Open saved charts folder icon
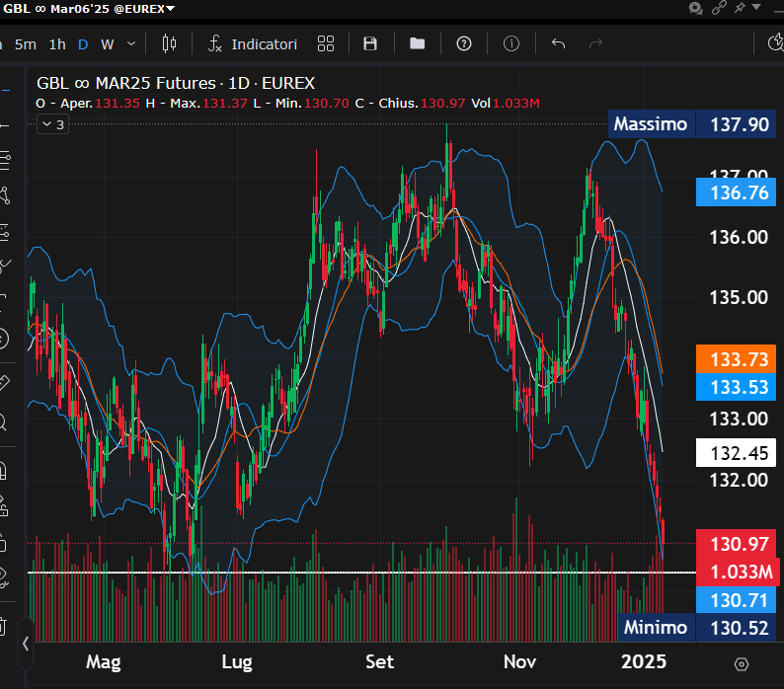 pos(417,43)
